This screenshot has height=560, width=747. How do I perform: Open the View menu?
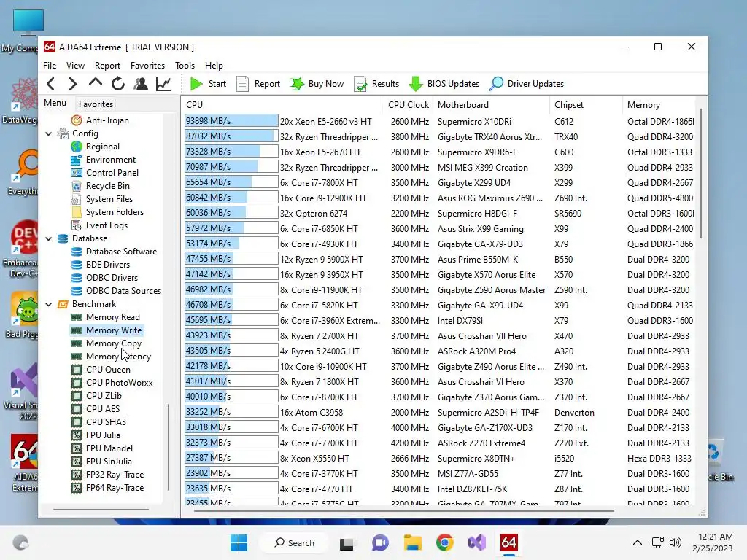pos(75,65)
